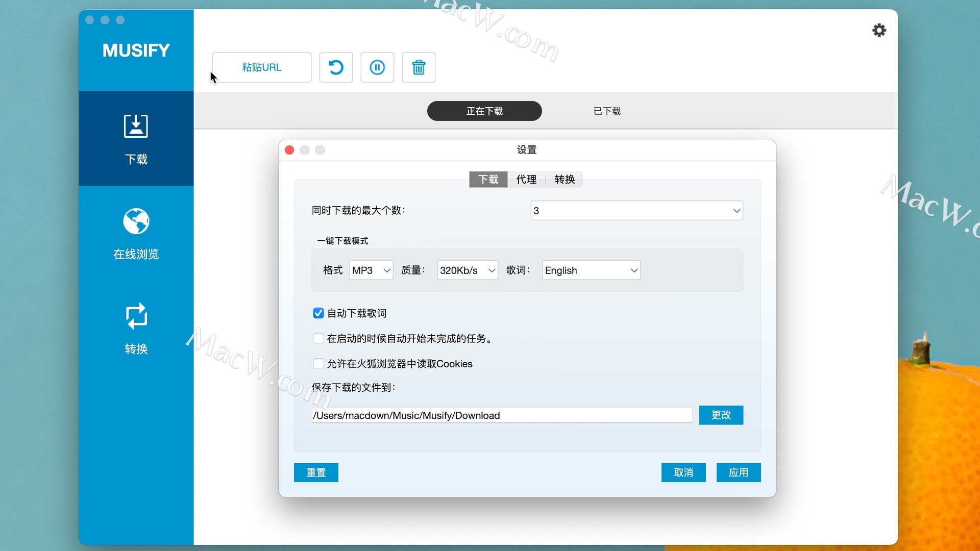The width and height of the screenshot is (980, 551).
Task: Click the pause all downloads icon
Action: point(377,67)
